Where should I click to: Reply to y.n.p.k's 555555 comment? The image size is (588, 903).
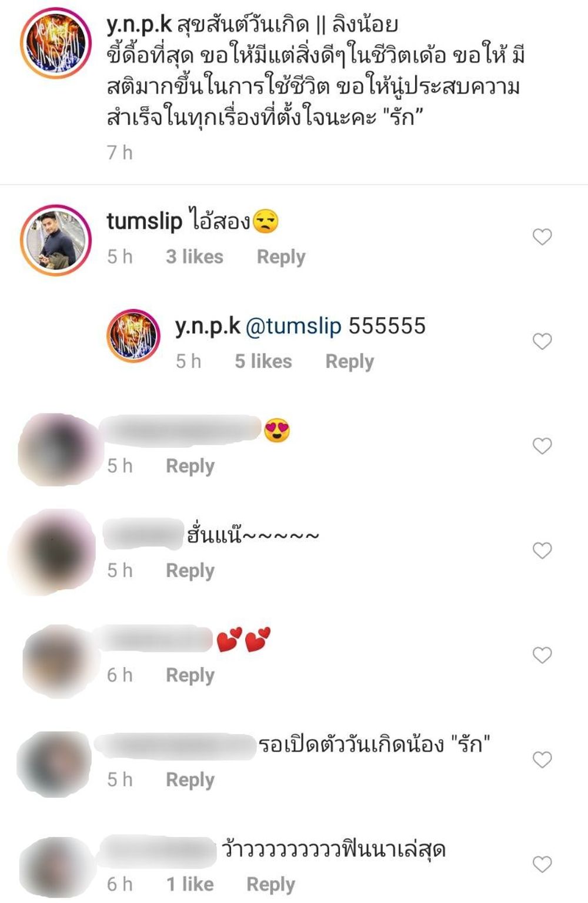coord(350,361)
